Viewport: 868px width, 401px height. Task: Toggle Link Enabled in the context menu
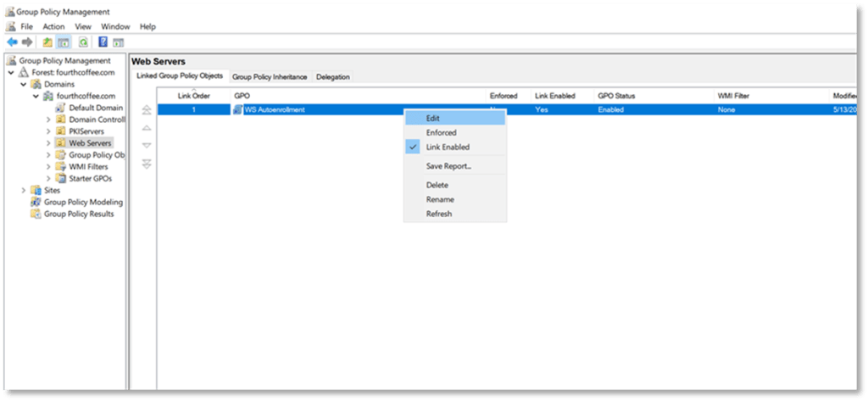[448, 148]
